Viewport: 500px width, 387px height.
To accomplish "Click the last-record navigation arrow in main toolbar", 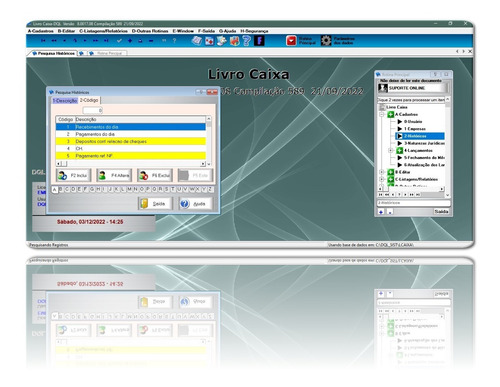I will tap(106, 41).
